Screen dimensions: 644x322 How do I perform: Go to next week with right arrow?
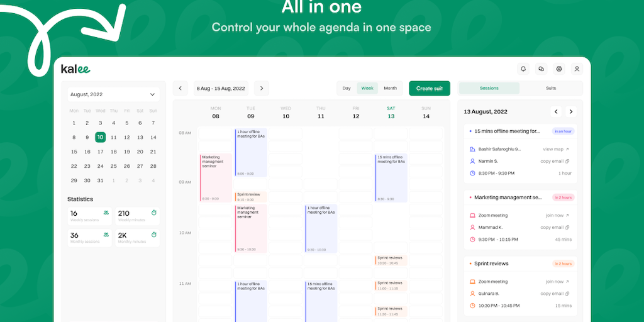coord(262,89)
